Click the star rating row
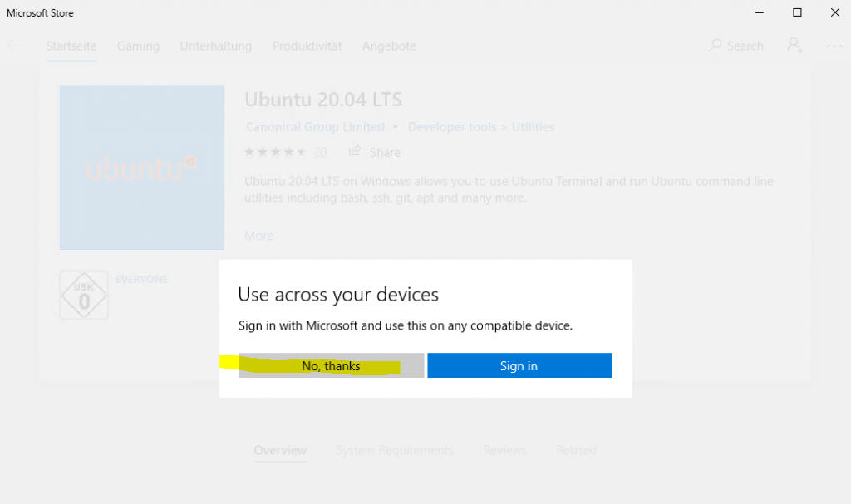This screenshot has width=851, height=504. click(275, 152)
